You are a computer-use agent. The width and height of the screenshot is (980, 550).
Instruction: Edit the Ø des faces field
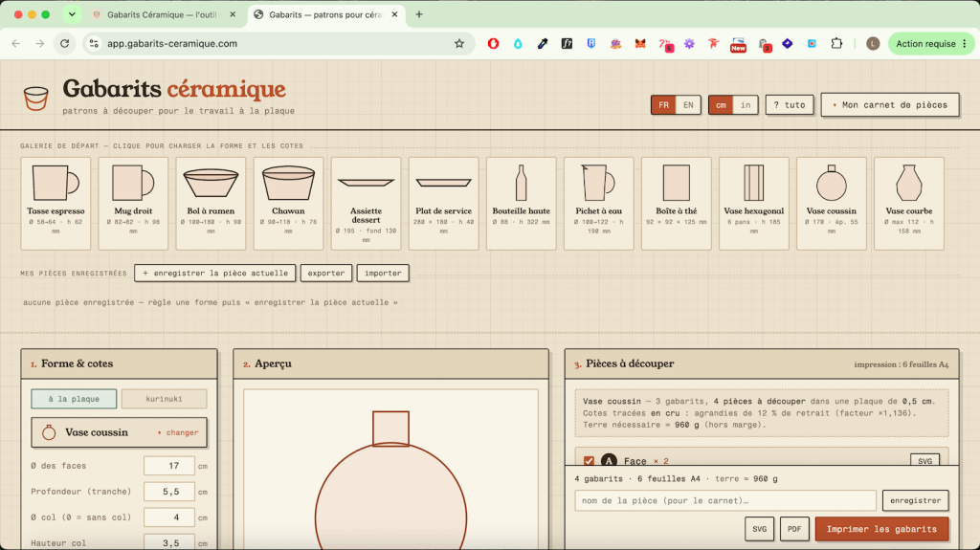169,466
